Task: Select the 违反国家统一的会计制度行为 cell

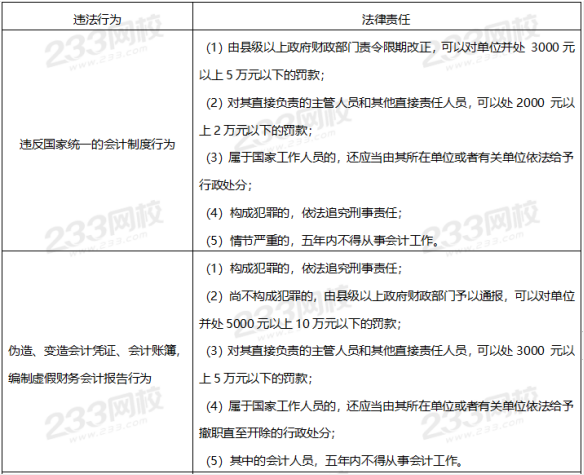Action: pyautogui.click(x=97, y=144)
